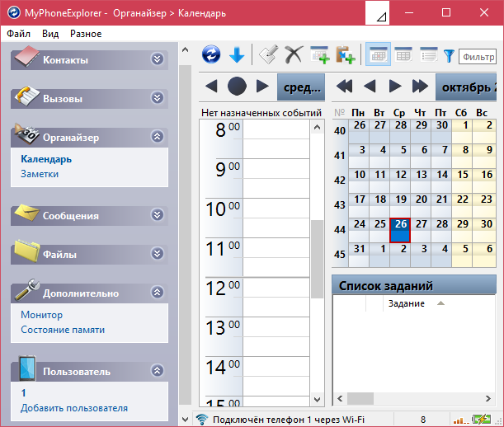504x427 pixels.
Task: Click the blue sync refresh icon
Action: coord(211,55)
